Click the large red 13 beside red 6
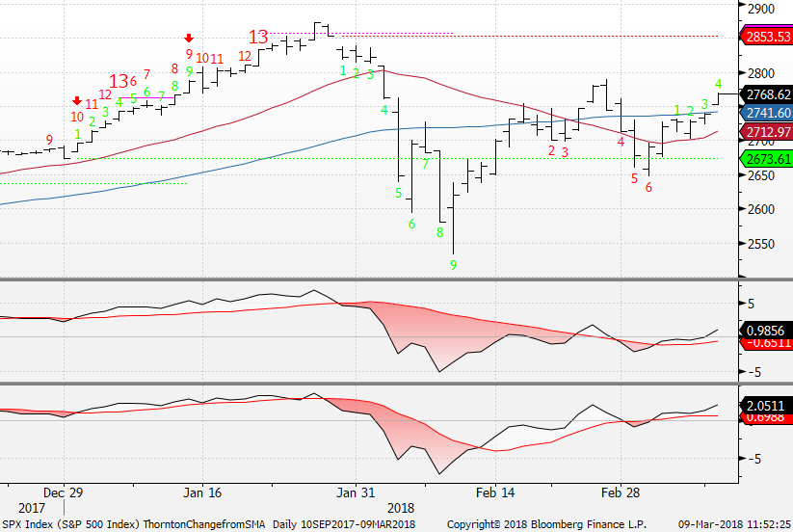Image resolution: width=793 pixels, height=532 pixels. pyautogui.click(x=119, y=81)
